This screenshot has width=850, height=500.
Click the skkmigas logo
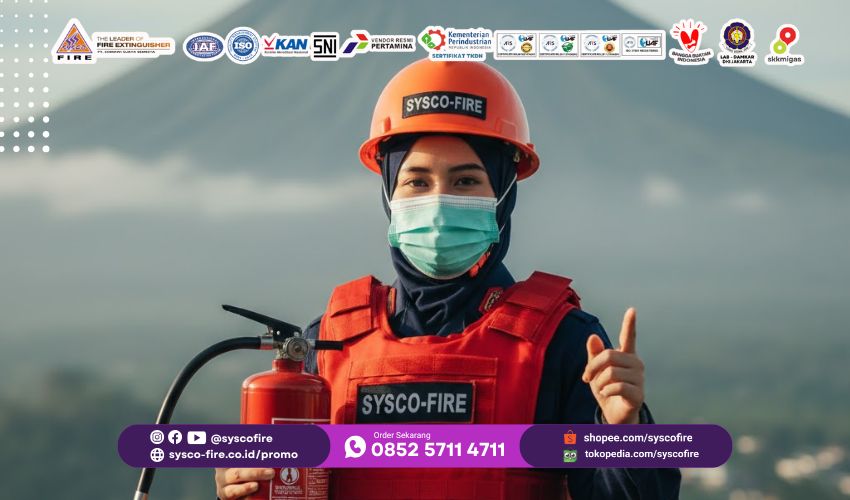[x=784, y=45]
